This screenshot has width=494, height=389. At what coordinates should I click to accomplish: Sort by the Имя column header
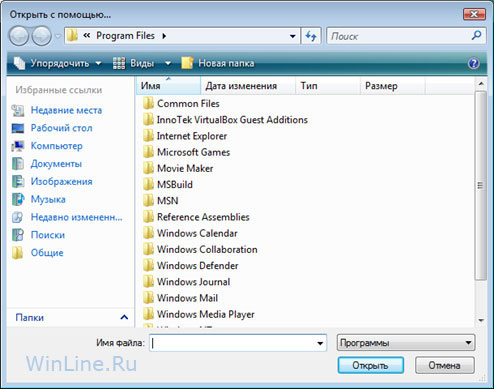(168, 86)
